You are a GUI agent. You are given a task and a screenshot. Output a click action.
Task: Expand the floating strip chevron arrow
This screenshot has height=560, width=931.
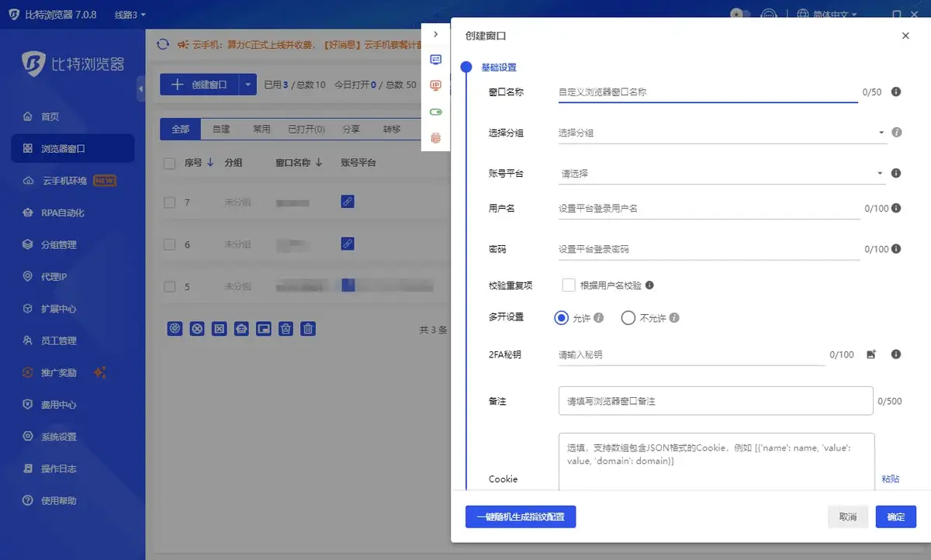(436, 34)
